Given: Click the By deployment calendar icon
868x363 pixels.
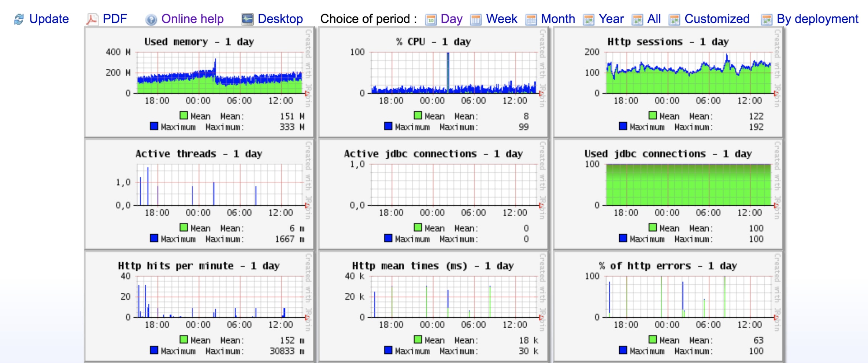Looking at the screenshot, I should coord(767,19).
